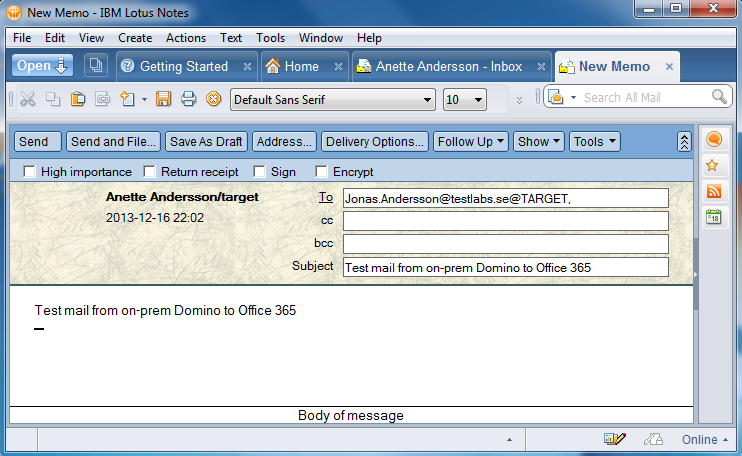Click the Subject input field
This screenshot has height=456, width=742.
point(505,267)
